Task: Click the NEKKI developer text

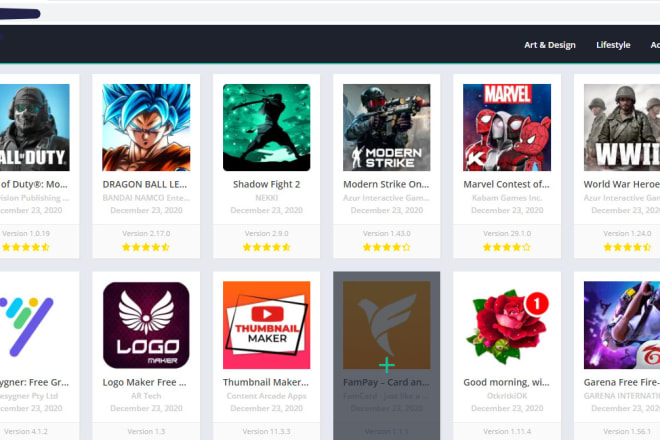Action: click(266, 197)
